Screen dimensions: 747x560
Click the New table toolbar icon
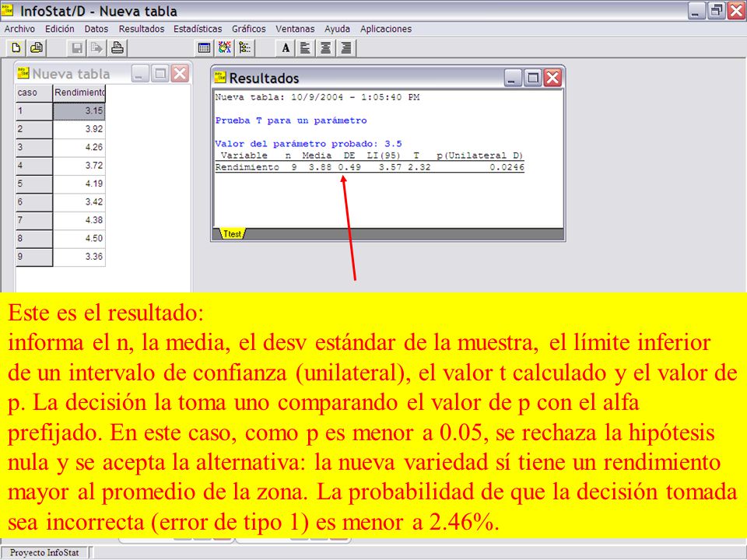coord(16,47)
